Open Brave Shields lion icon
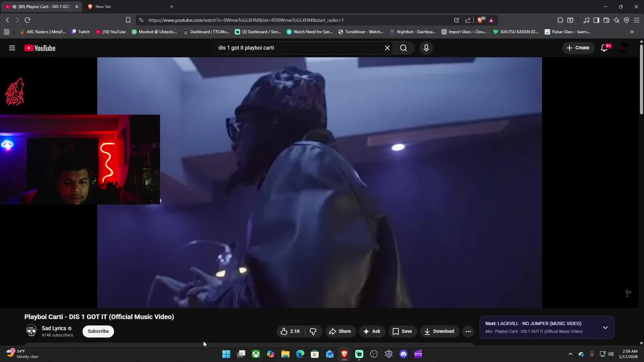 click(x=480, y=20)
